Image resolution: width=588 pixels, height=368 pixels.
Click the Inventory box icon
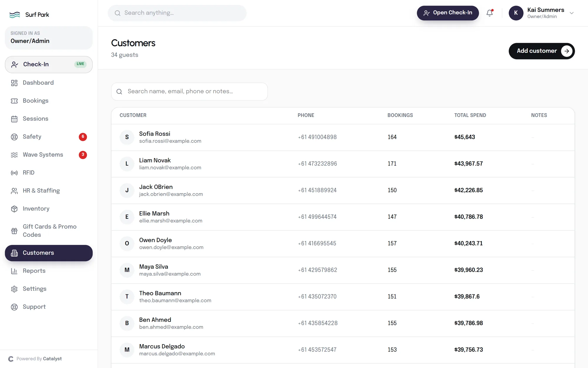(14, 209)
